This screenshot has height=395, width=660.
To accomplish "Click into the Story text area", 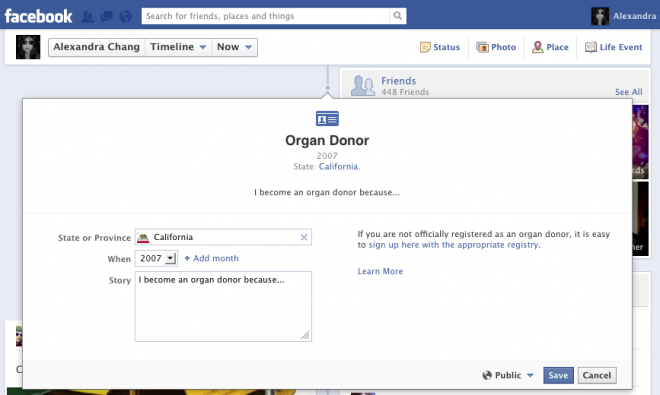I will click(223, 307).
